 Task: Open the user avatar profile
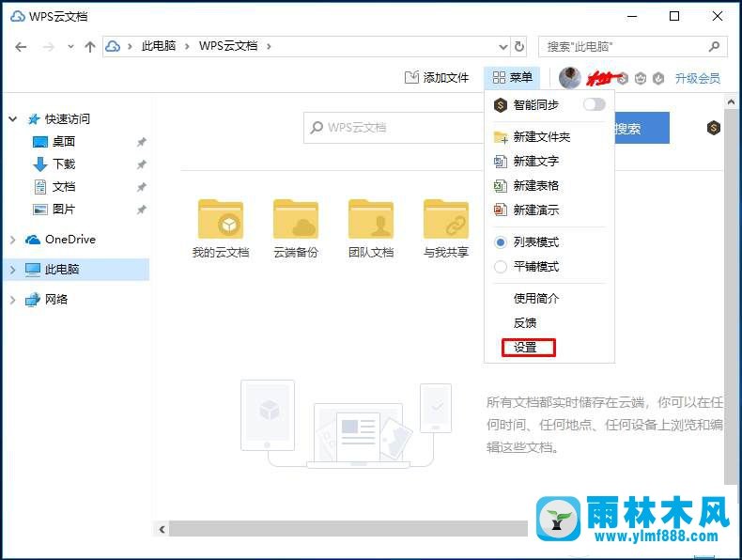click(570, 78)
